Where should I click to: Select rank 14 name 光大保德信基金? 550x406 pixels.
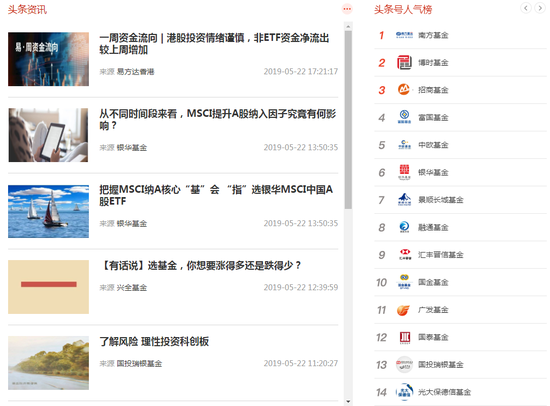coord(444,392)
